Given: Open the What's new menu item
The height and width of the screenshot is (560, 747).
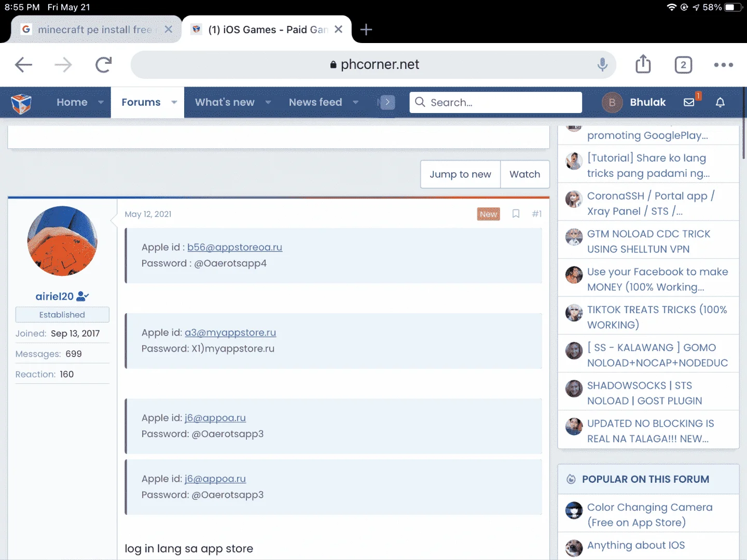Looking at the screenshot, I should coord(225,102).
